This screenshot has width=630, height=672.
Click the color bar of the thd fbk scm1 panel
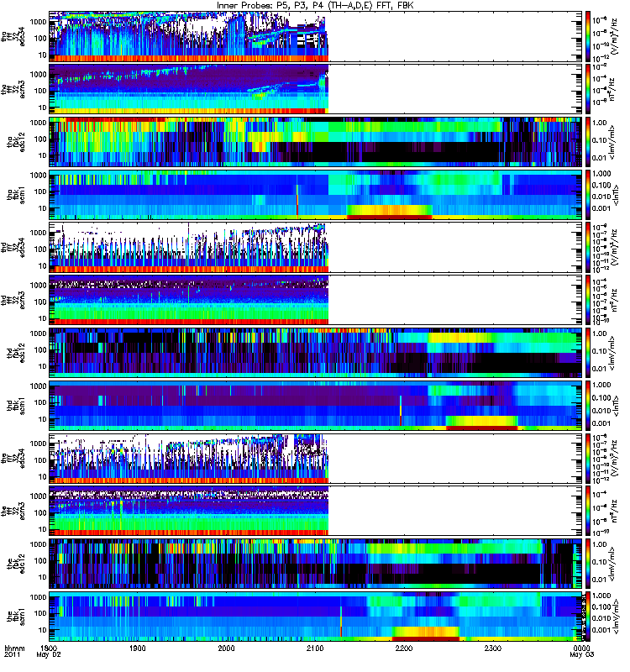pyautogui.click(x=587, y=406)
